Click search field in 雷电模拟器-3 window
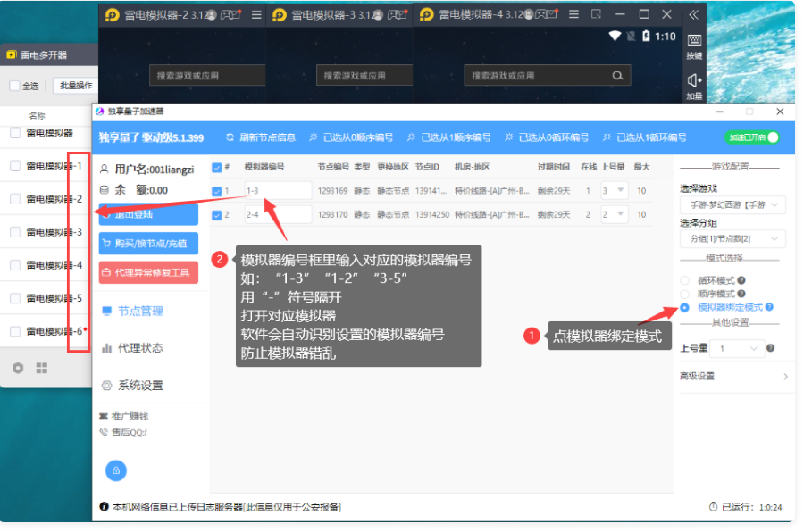812x532 pixels. point(364,76)
